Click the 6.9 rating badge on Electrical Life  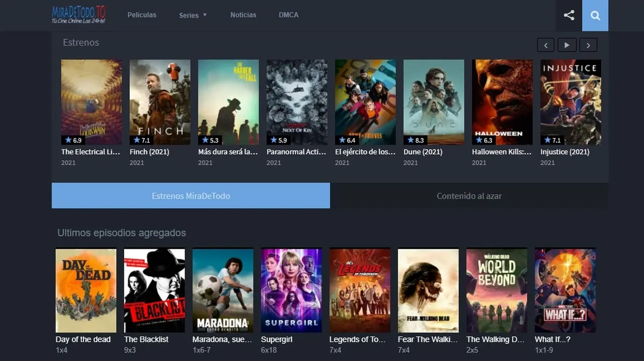[73, 140]
